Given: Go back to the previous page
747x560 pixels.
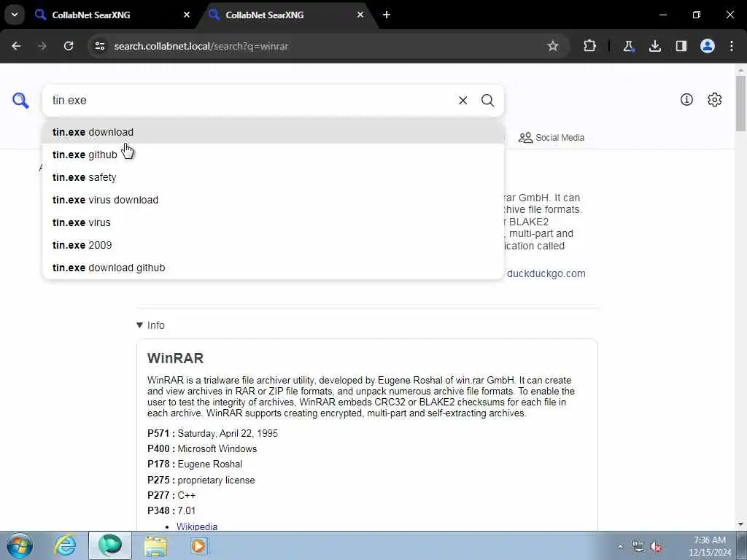Looking at the screenshot, I should pos(16,46).
